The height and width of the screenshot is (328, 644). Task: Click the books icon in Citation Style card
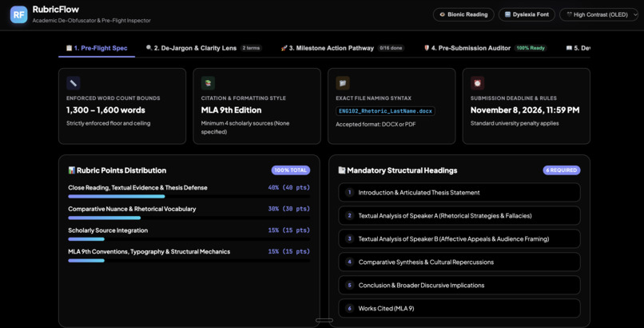(x=208, y=83)
